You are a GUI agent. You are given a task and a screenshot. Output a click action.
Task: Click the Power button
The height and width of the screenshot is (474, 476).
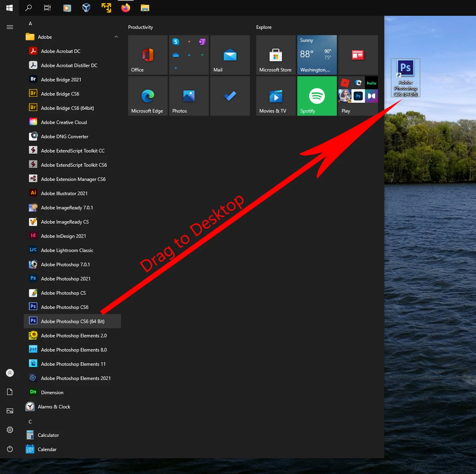(x=10, y=449)
